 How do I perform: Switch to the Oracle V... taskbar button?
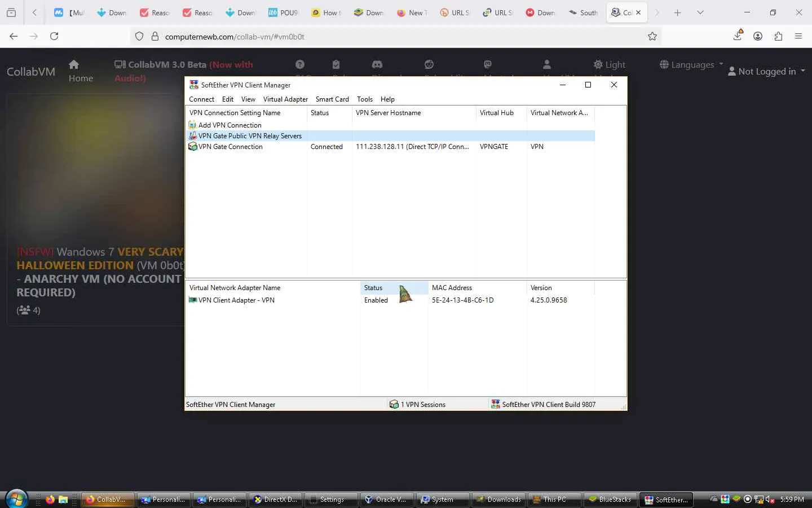click(387, 499)
